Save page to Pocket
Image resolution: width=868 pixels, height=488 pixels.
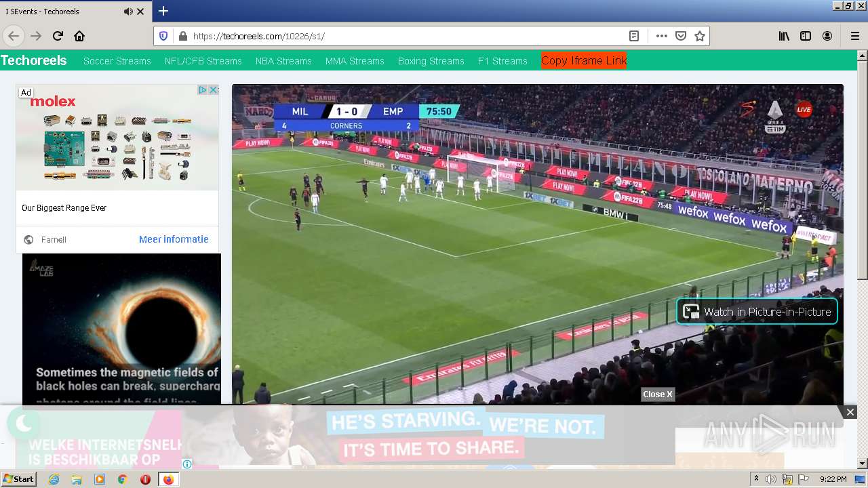point(681,36)
